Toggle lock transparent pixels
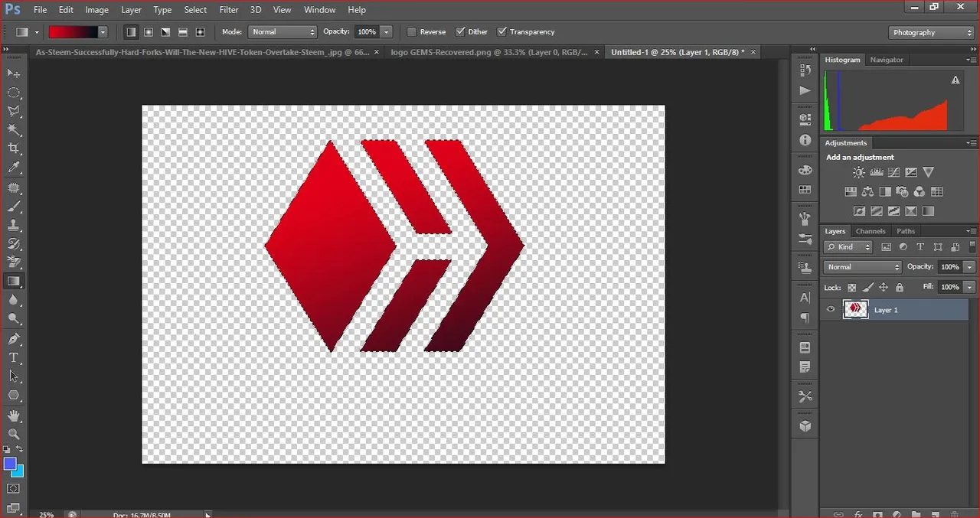 (x=851, y=288)
